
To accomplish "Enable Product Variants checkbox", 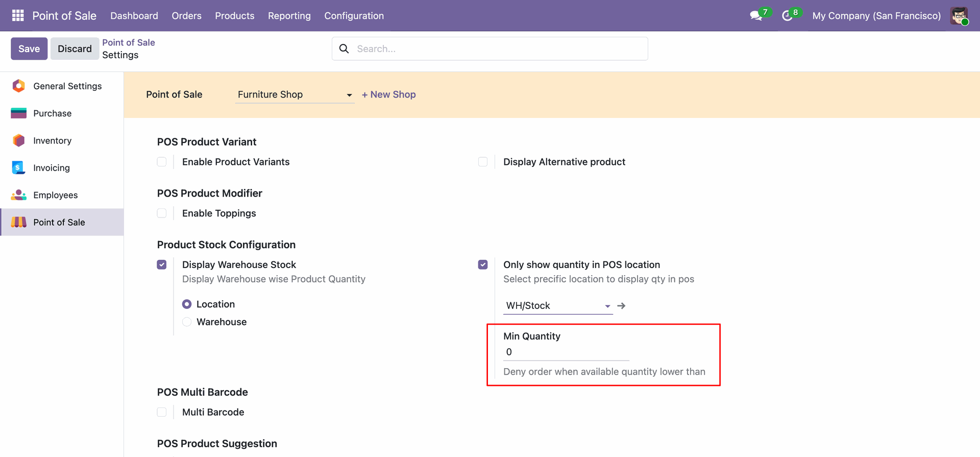I will click(x=162, y=162).
